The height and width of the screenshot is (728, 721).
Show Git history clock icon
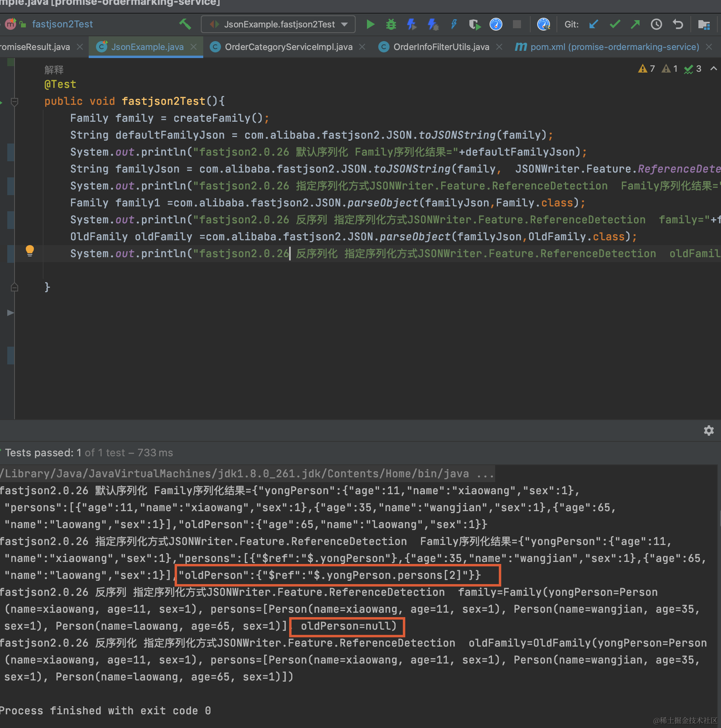[x=656, y=25]
